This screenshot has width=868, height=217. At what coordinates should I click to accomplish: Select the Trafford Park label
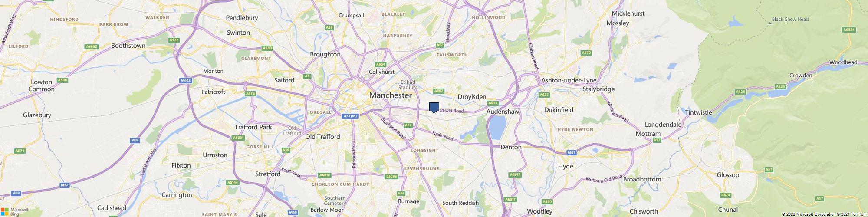253,127
